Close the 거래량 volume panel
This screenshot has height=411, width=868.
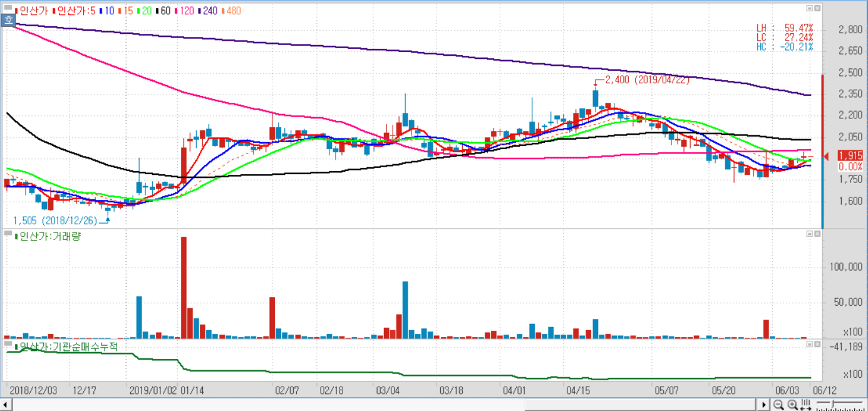pyautogui.click(x=817, y=234)
